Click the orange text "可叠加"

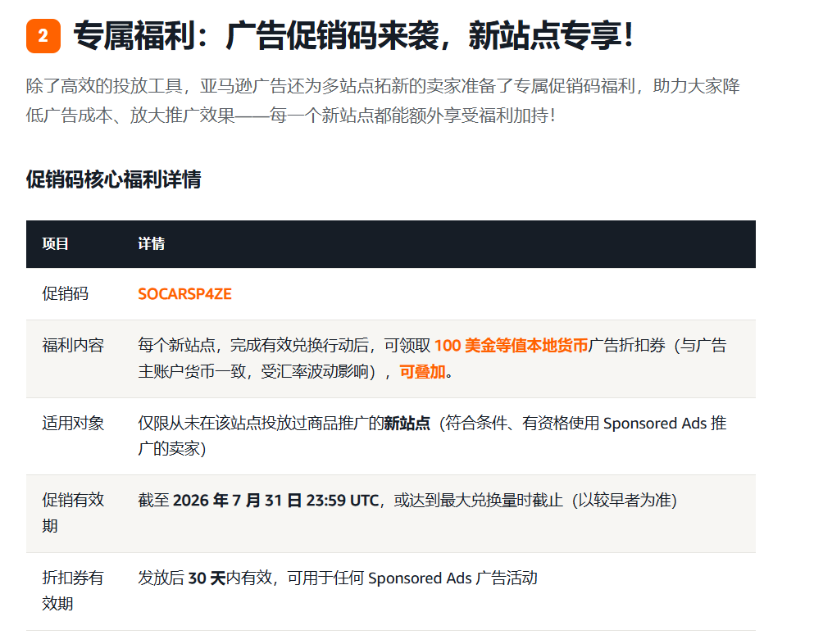[422, 371]
